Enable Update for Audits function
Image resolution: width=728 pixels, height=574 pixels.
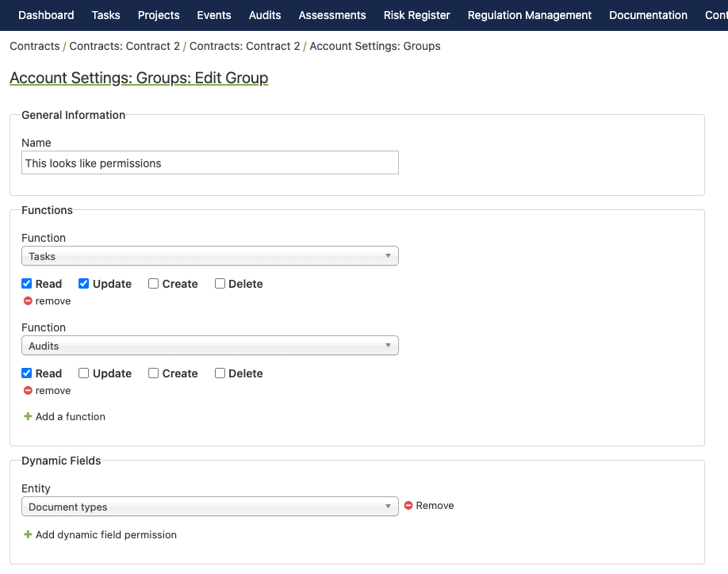point(83,373)
